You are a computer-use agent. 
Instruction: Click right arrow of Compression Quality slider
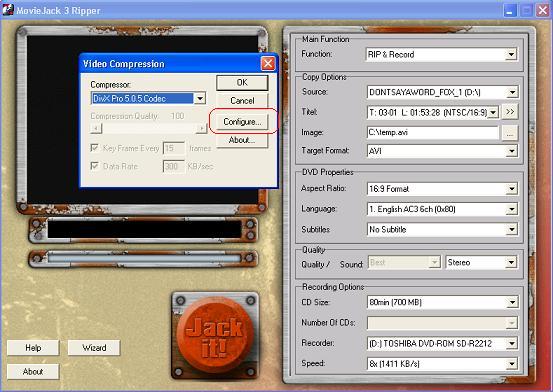[x=201, y=128]
